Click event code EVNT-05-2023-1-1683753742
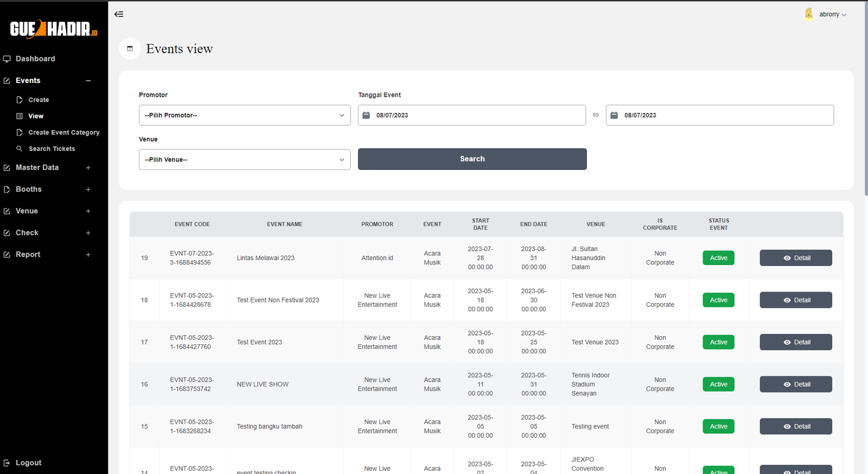868x474 pixels. [192, 384]
